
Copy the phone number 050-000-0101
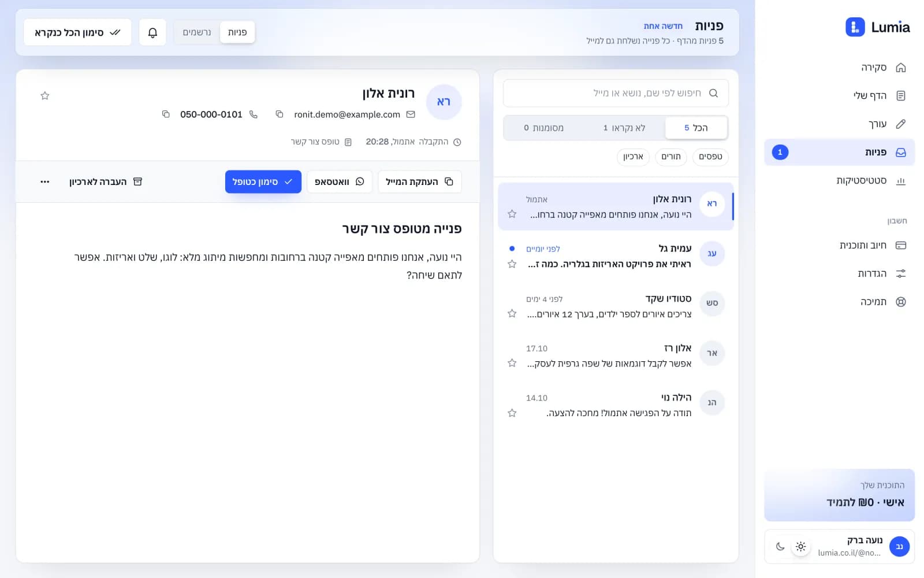166,114
